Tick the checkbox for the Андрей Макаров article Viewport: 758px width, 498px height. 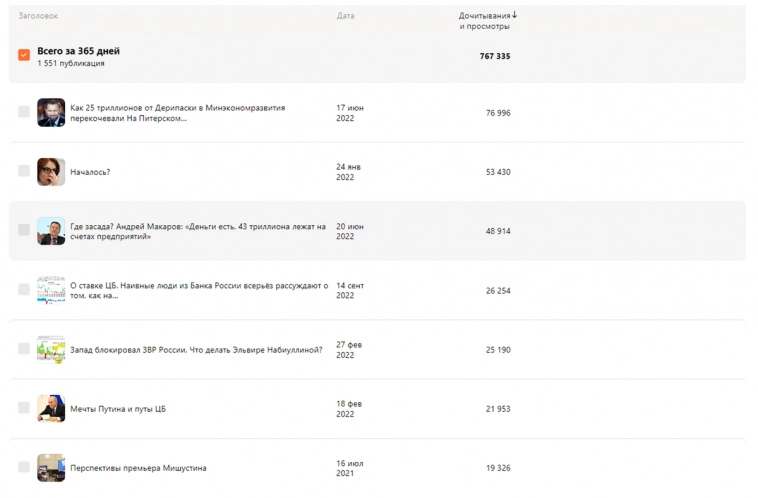point(24,230)
